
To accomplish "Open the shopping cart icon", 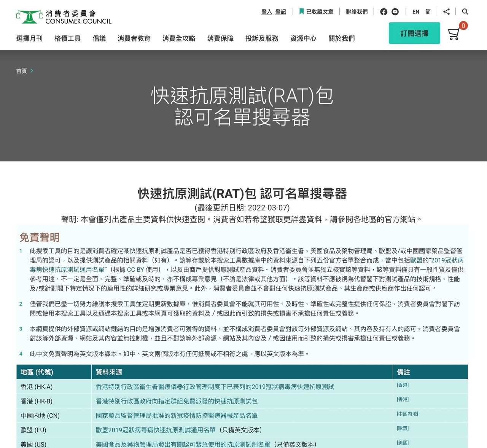I will 454,34.
